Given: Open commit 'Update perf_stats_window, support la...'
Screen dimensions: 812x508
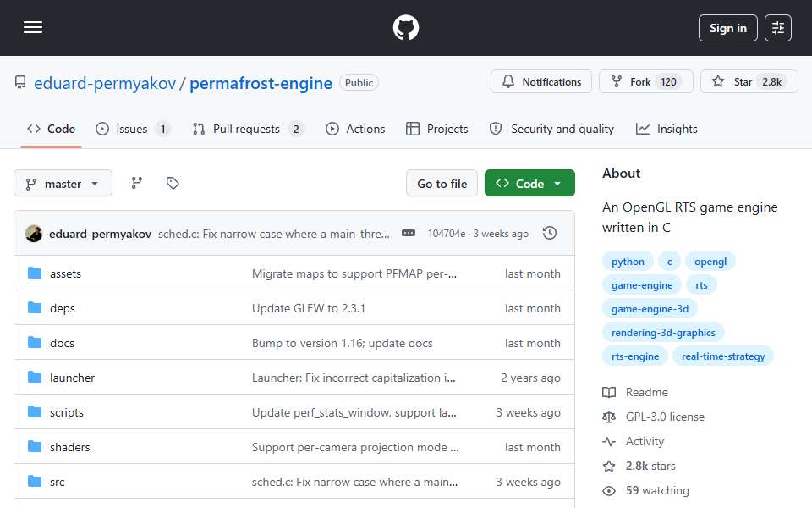Looking at the screenshot, I should click(x=354, y=412).
